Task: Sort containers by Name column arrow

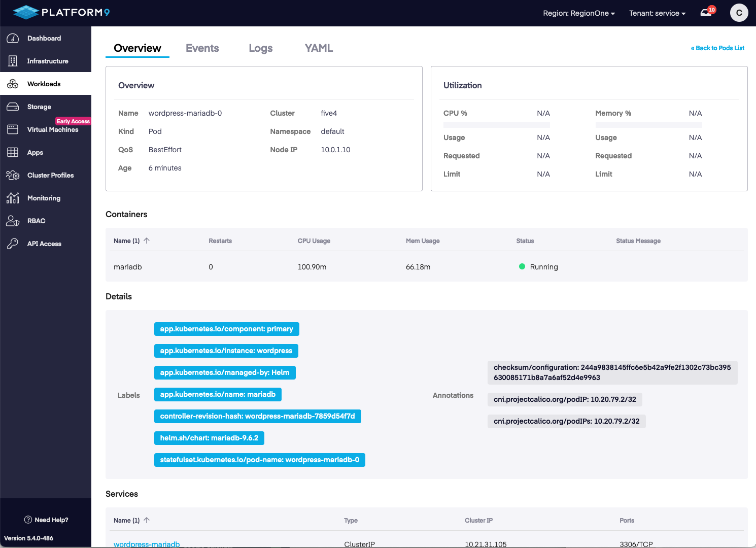Action: point(147,241)
